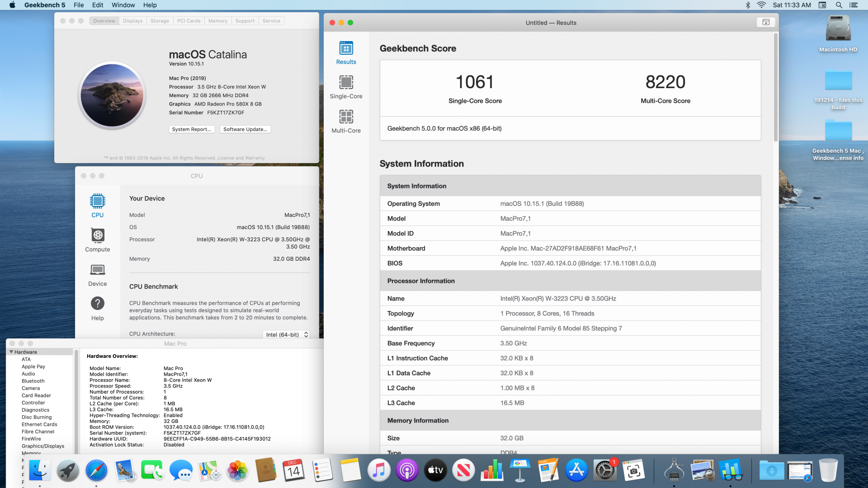Image resolution: width=868 pixels, height=488 pixels.
Task: Click the Software Update button
Action: coord(245,129)
